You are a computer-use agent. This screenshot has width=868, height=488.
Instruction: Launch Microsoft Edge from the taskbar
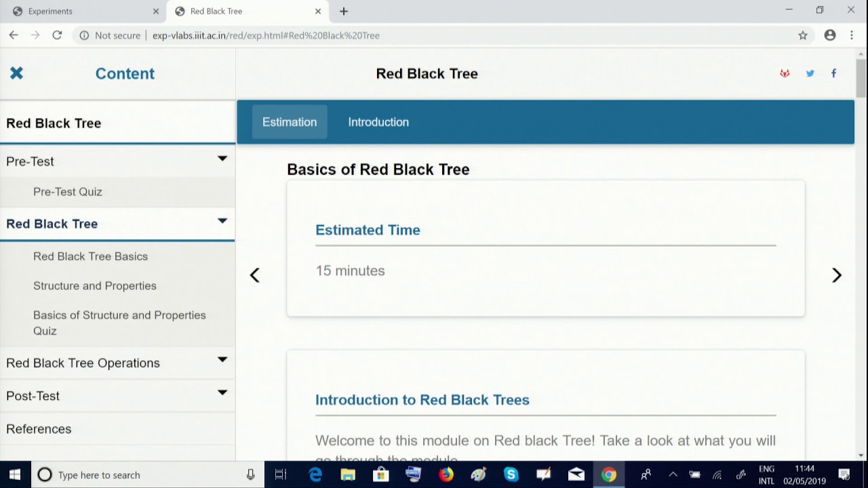[315, 474]
